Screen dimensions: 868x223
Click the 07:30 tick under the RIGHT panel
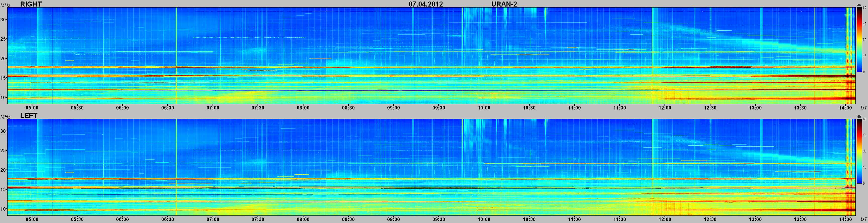point(258,108)
